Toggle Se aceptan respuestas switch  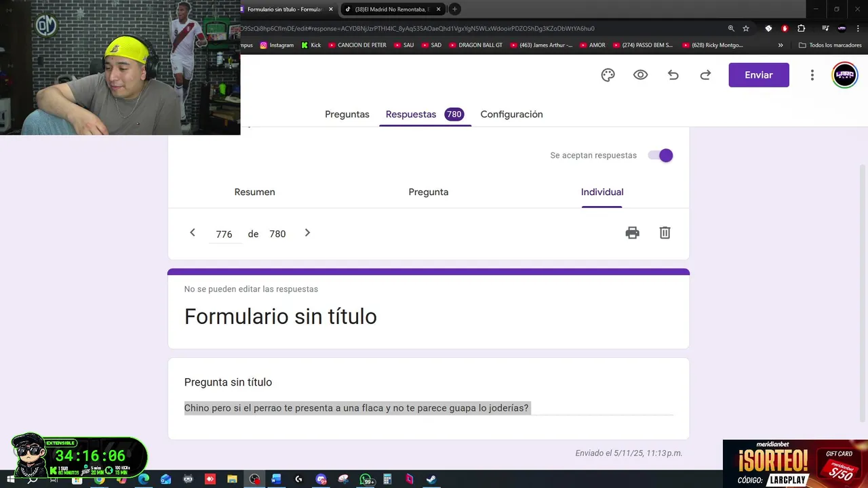point(660,155)
